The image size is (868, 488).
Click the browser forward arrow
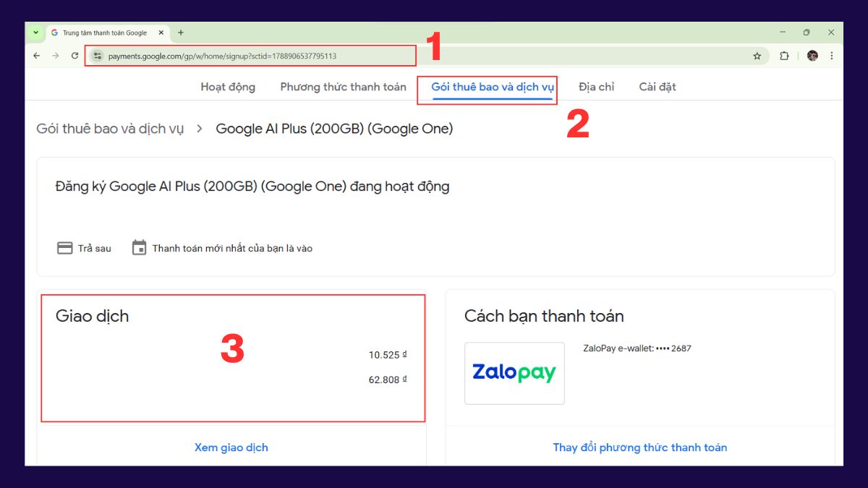coord(56,56)
